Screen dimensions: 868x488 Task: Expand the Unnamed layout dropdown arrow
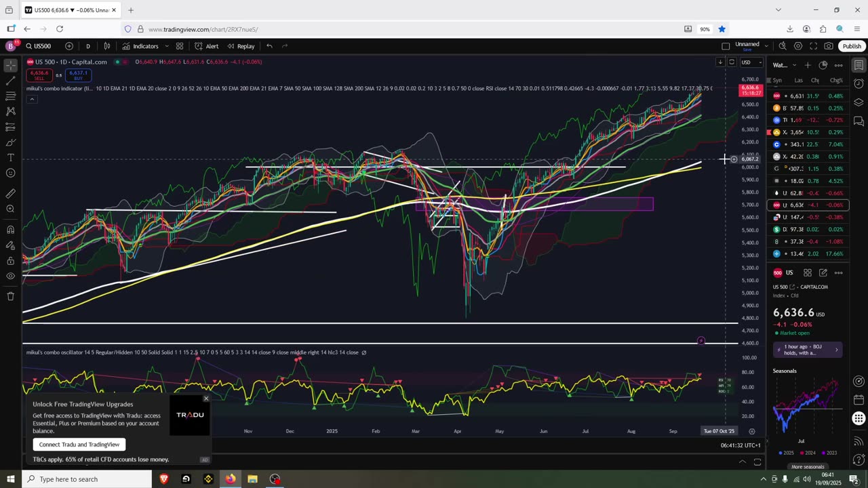click(x=766, y=46)
